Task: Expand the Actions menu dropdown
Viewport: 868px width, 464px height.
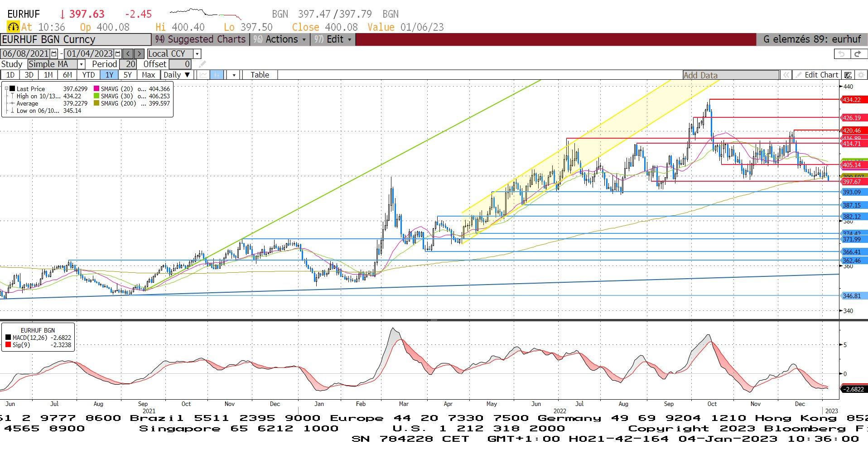Action: pos(280,39)
